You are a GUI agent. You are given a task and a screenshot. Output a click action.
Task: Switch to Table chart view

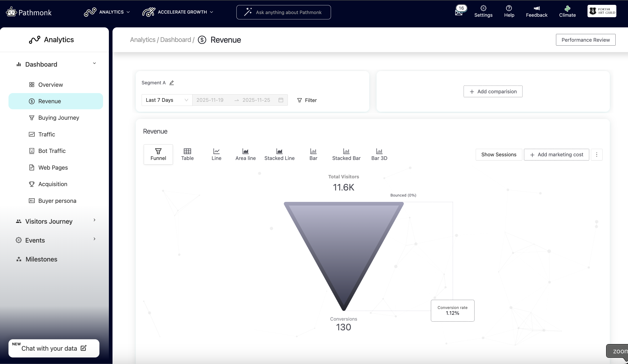coord(187,154)
